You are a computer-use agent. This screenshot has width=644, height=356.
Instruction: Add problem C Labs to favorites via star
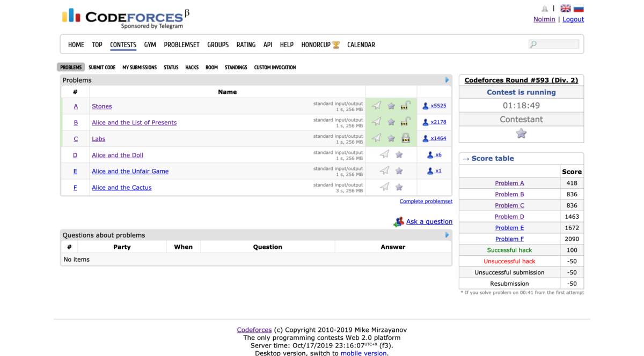(391, 138)
